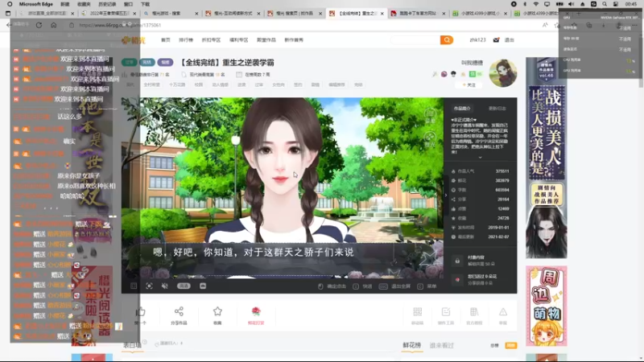
Task: Click the browser address bar URL
Action: click(x=120, y=25)
